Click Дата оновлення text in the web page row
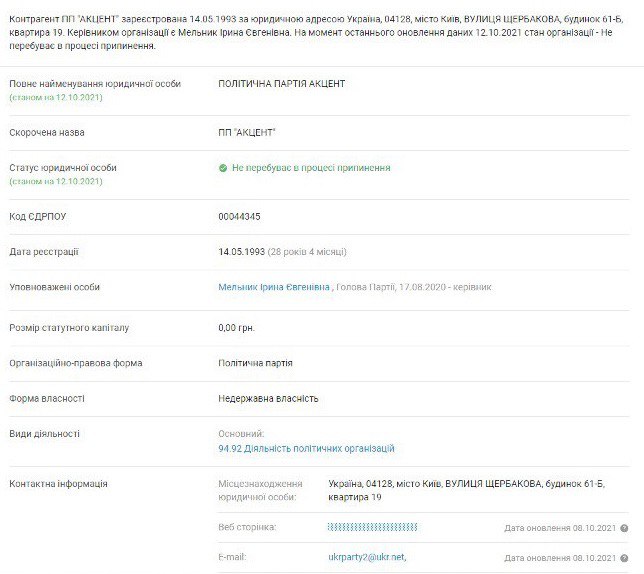Viewport: 644px width, 574px height. pos(560,526)
